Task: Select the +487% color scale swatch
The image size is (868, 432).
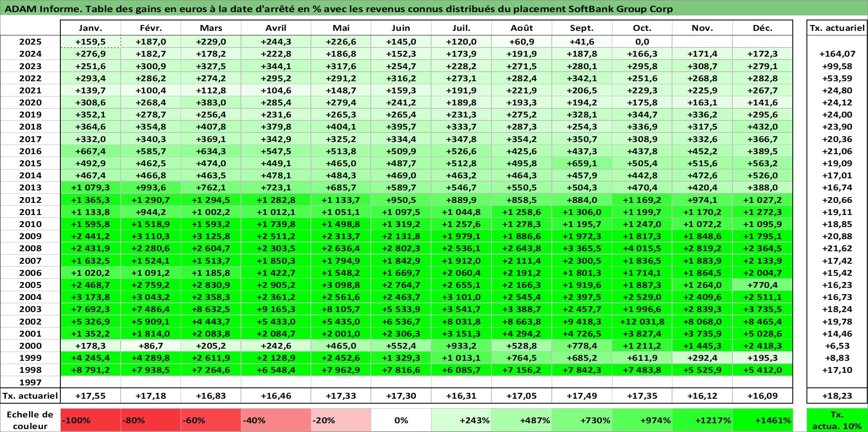Action: tap(522, 420)
